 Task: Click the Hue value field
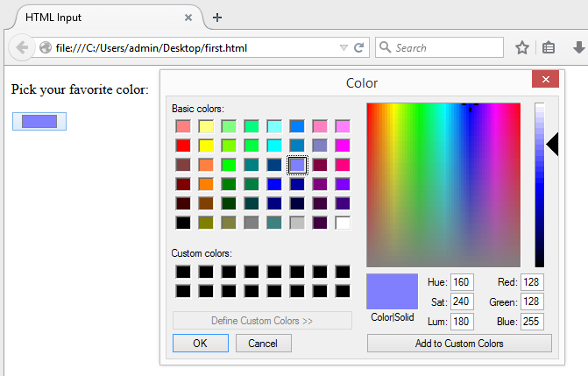click(x=462, y=282)
